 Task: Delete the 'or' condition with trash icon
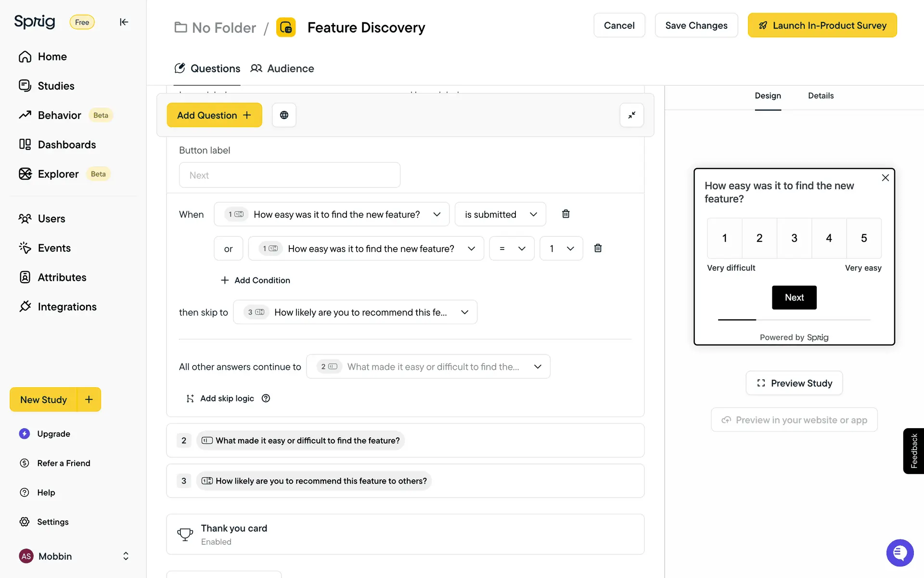598,248
